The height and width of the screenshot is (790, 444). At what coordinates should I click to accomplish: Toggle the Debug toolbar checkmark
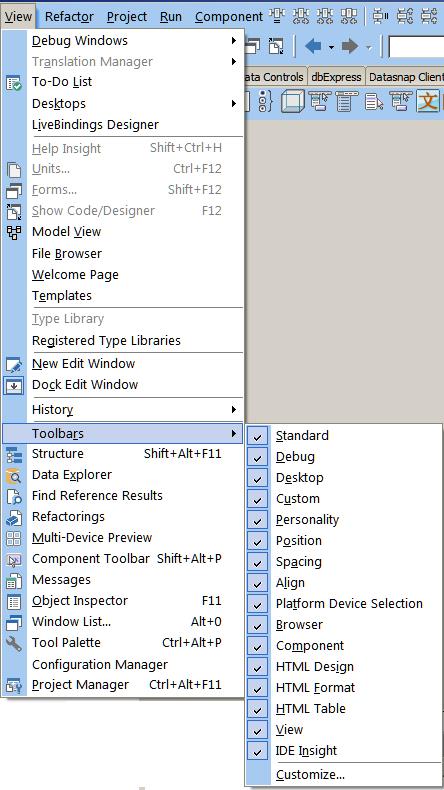pos(258,457)
